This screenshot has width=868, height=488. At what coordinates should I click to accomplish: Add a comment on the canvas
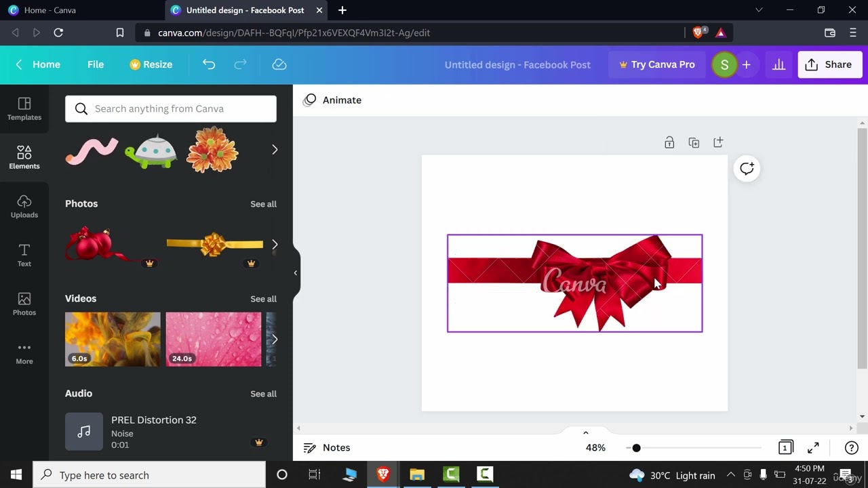(747, 169)
